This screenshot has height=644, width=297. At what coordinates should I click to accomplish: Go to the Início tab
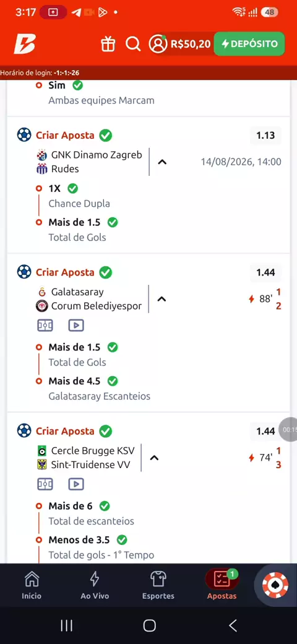[x=32, y=585]
